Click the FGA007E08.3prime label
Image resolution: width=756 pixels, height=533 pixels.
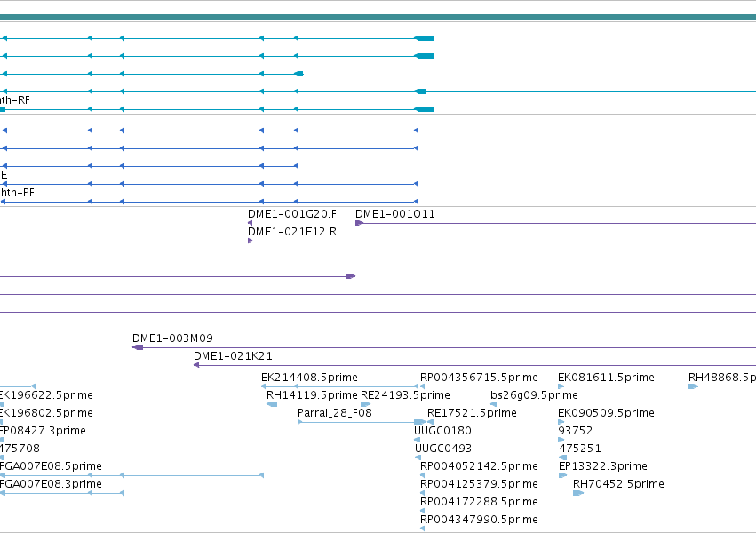pos(51,484)
